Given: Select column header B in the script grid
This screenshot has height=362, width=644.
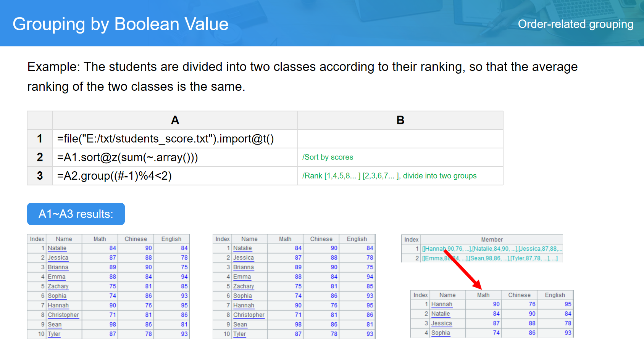Looking at the screenshot, I should (x=400, y=120).
